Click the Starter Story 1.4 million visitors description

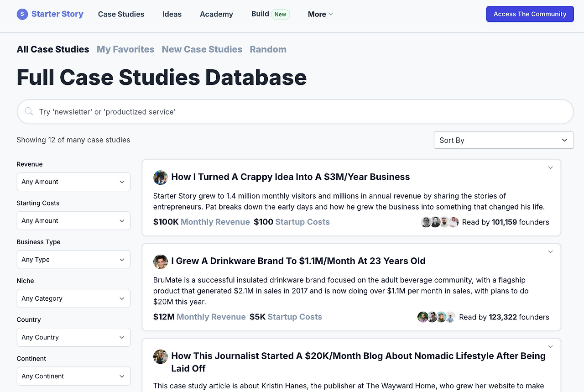(349, 201)
